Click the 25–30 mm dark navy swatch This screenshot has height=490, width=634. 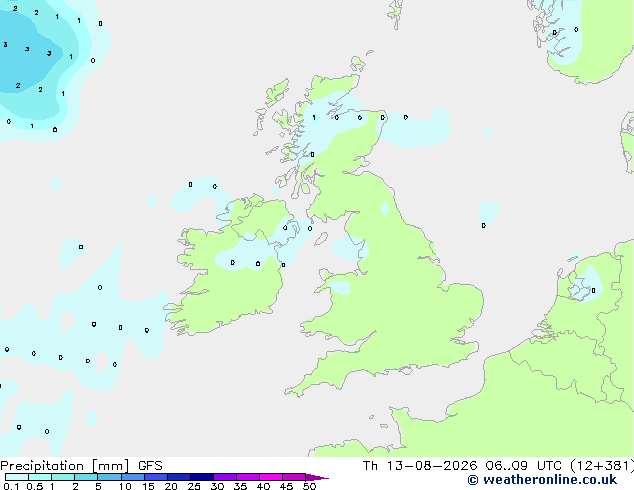[x=201, y=477]
